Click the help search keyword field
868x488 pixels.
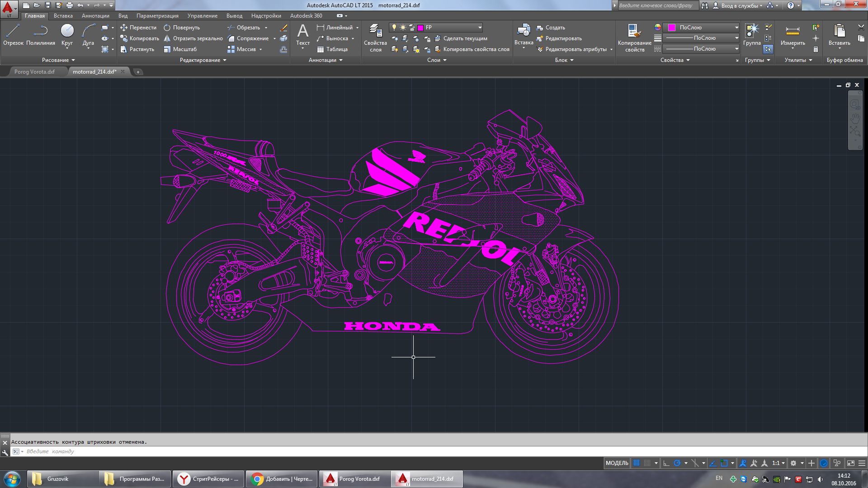tap(658, 5)
